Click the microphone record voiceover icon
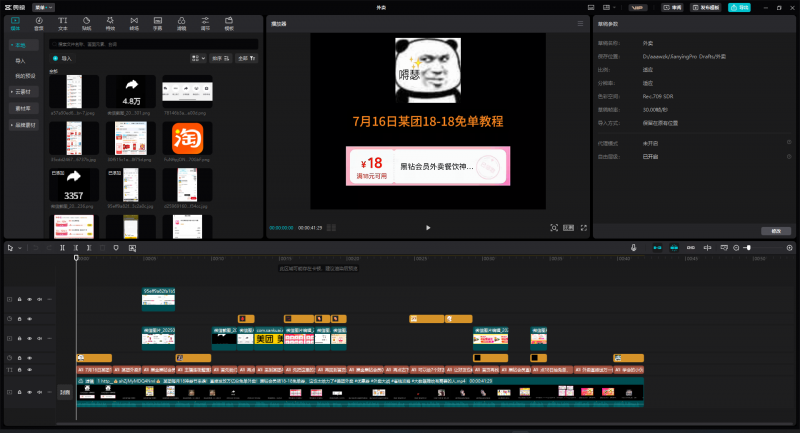Viewport: 800px width, 433px height. coord(633,247)
